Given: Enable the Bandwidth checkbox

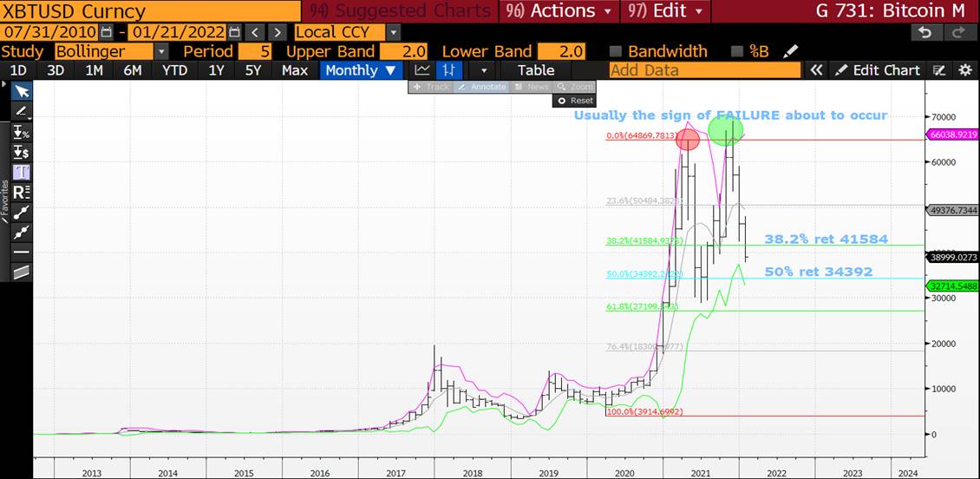Looking at the screenshot, I should click(x=616, y=52).
